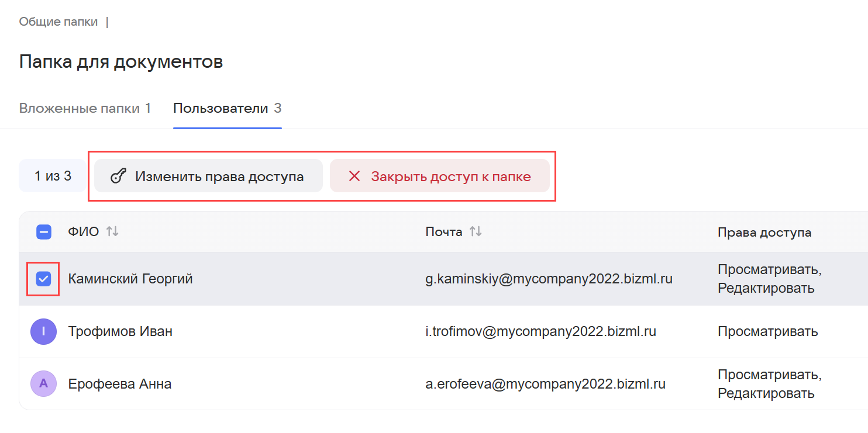Sort users by Почта column arrows

476,232
